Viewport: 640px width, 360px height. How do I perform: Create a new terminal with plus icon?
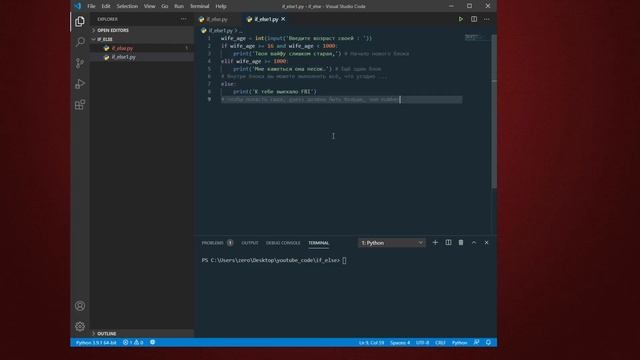[x=435, y=242]
